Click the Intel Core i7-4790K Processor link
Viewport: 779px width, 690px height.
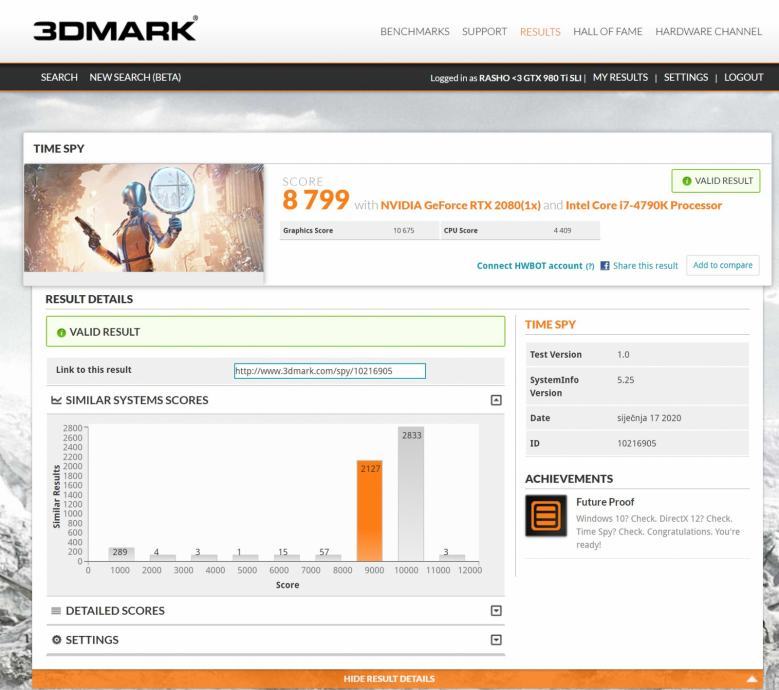coord(644,205)
